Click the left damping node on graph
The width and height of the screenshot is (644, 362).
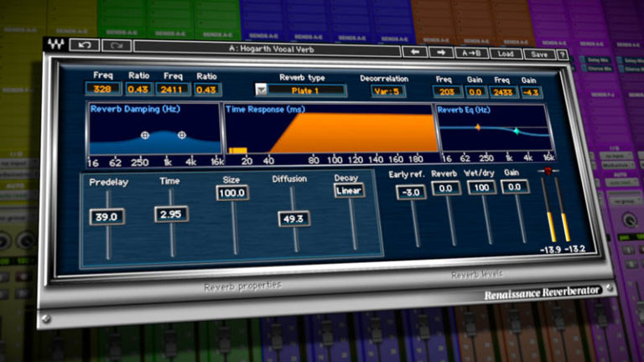[144, 134]
